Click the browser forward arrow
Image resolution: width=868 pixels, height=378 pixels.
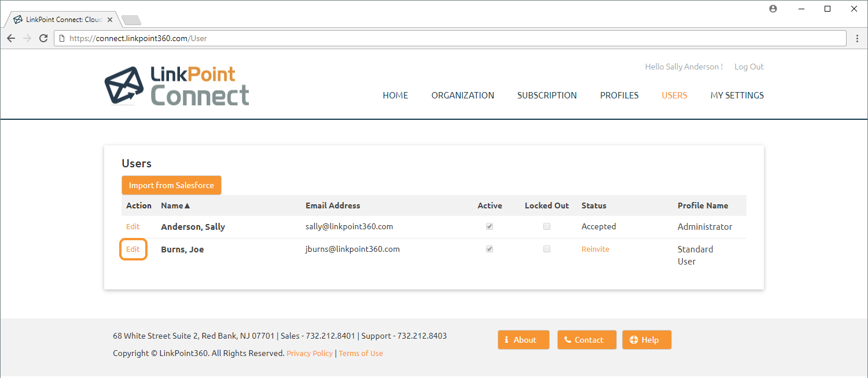(x=27, y=38)
